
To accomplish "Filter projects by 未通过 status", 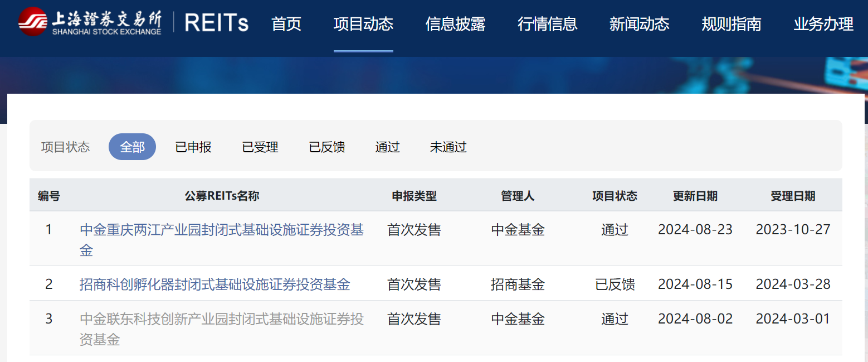I will point(448,147).
